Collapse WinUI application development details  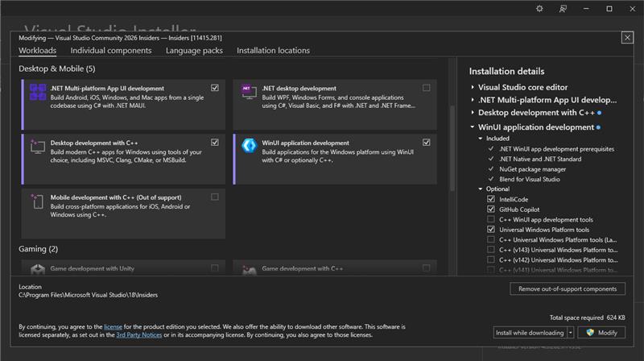pyautogui.click(x=473, y=127)
